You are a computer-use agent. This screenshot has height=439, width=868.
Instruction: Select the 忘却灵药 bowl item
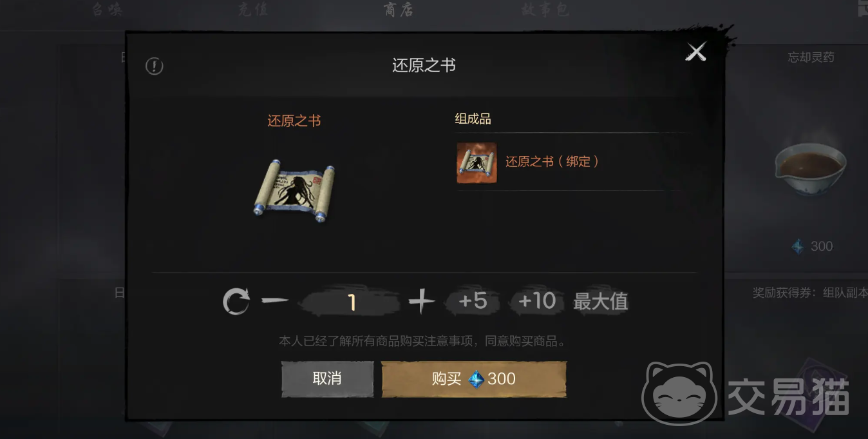tap(810, 165)
